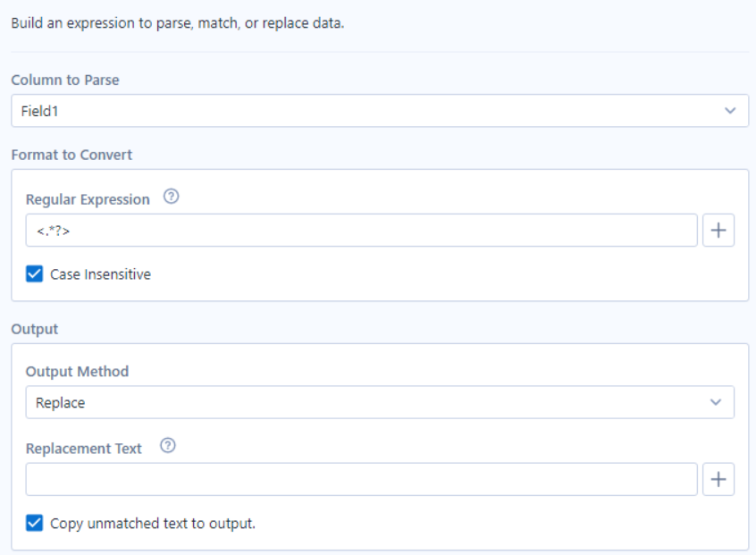Click the help icon beside Replacement Text
This screenshot has width=756, height=555.
pos(167,448)
